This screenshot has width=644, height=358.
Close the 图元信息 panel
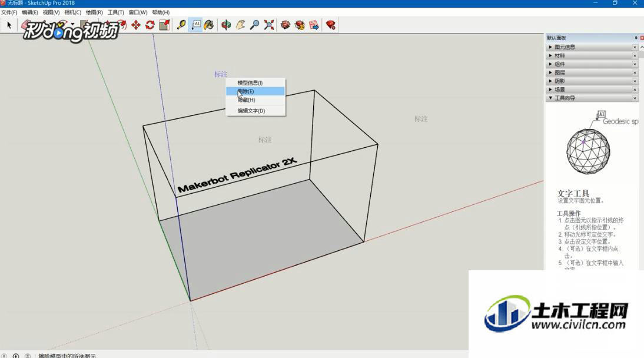[x=635, y=47]
